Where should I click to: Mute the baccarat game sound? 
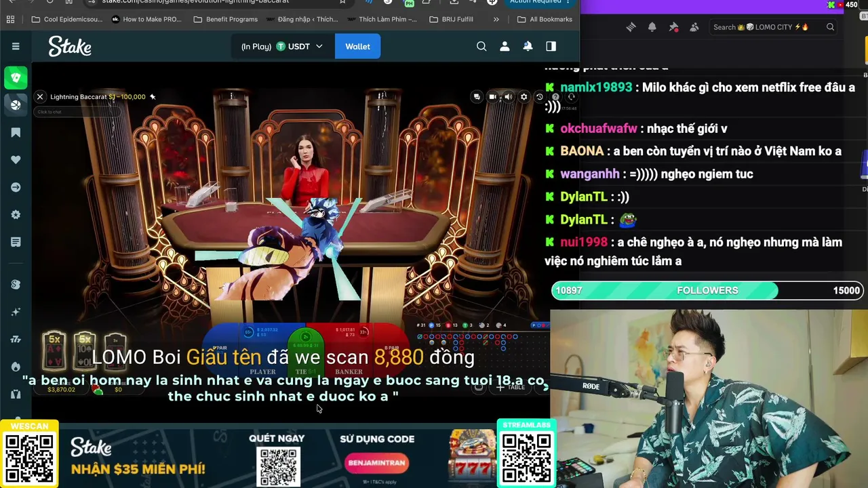coord(508,97)
